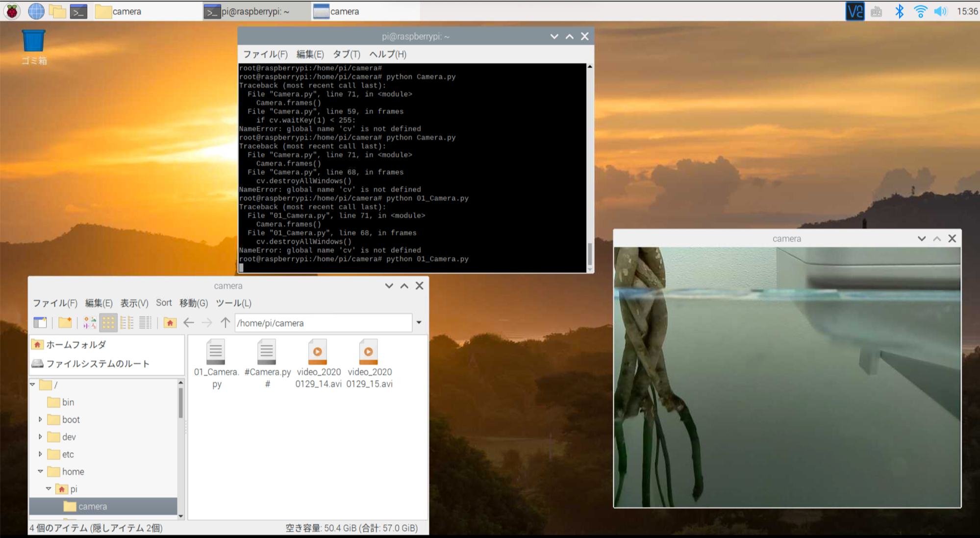Image resolution: width=980 pixels, height=538 pixels.
Task: Open new window in file manager
Action: [x=40, y=322]
